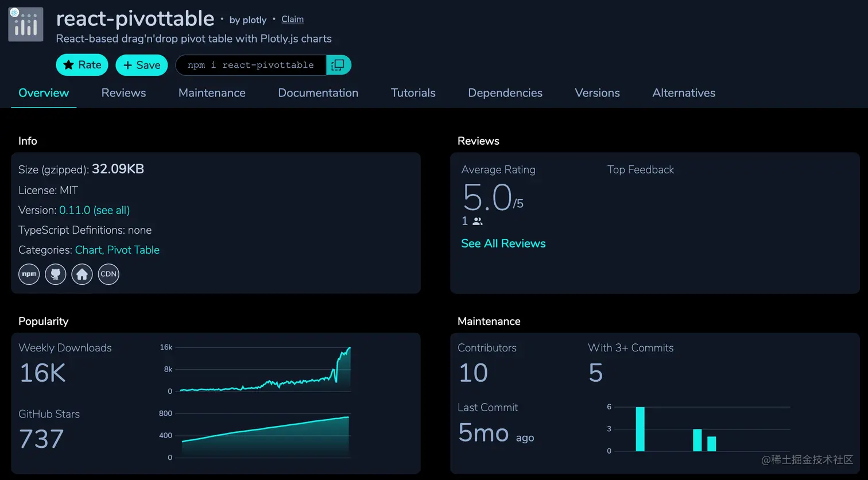Copy the npm install command with the copy icon
The width and height of the screenshot is (868, 480).
click(338, 65)
